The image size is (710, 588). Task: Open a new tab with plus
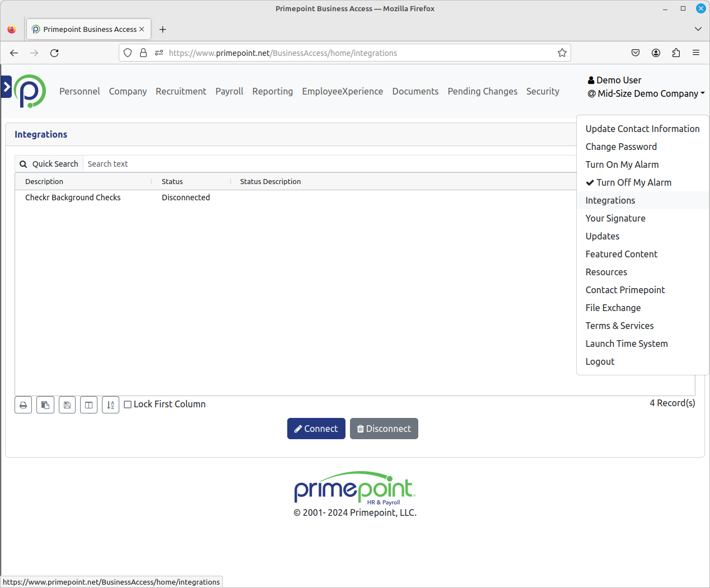(x=162, y=29)
